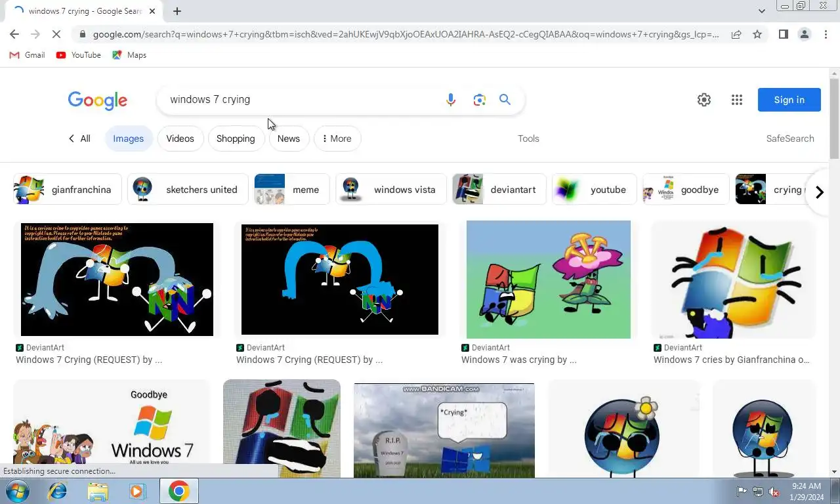Filter by youtube chip
840x504 pixels.
(x=595, y=190)
